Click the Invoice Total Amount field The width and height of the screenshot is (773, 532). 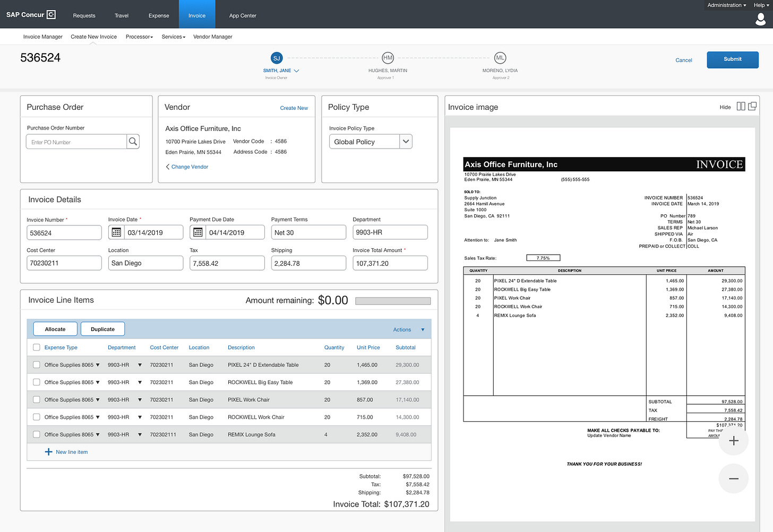point(390,263)
